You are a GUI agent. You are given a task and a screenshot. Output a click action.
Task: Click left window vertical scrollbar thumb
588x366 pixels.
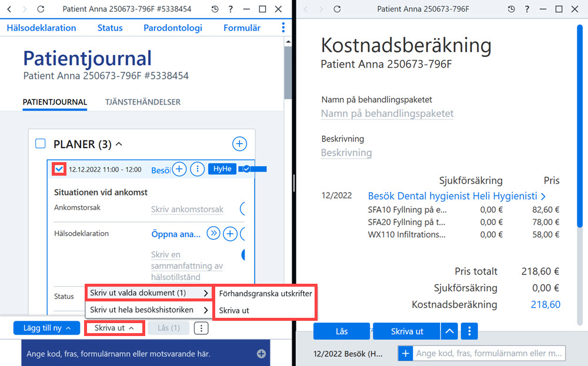(x=288, y=73)
